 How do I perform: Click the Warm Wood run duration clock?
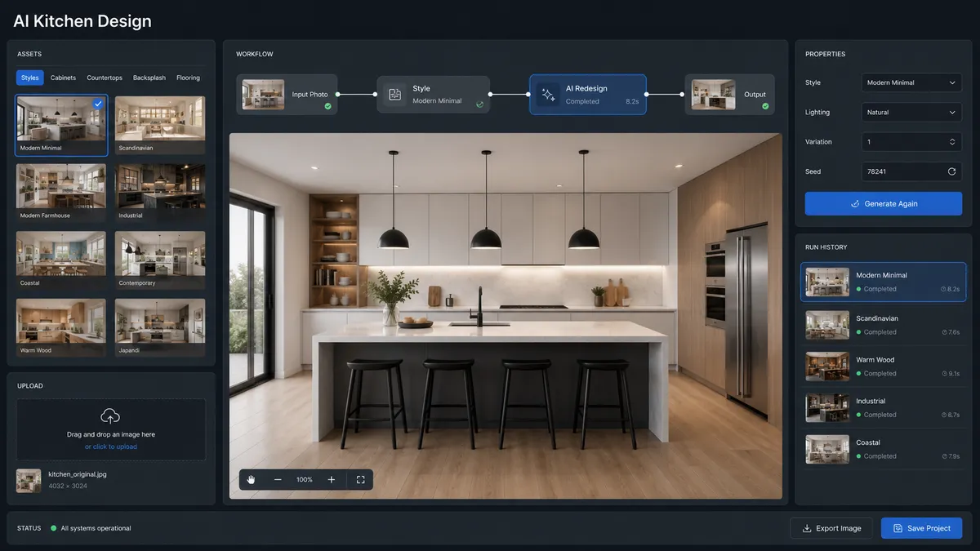945,374
